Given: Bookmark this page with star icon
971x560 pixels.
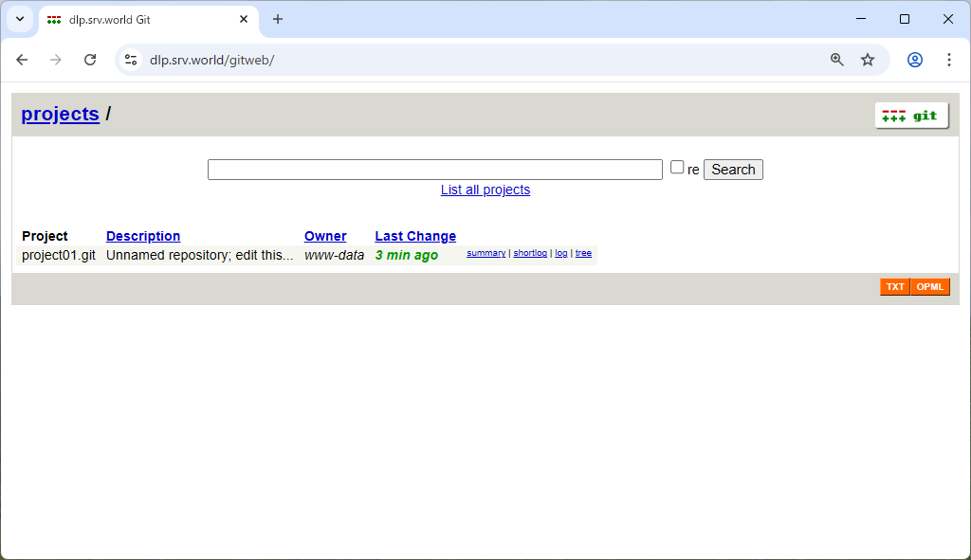Looking at the screenshot, I should (x=868, y=60).
